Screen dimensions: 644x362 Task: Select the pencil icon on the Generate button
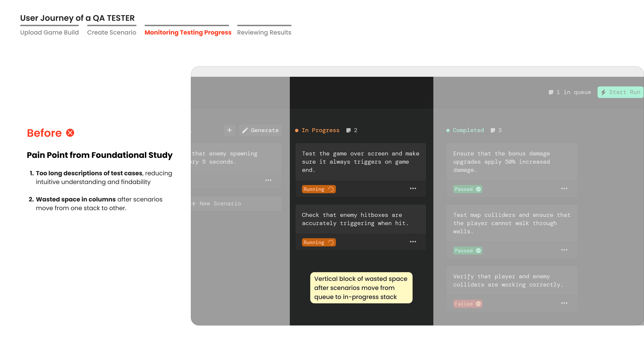click(245, 130)
